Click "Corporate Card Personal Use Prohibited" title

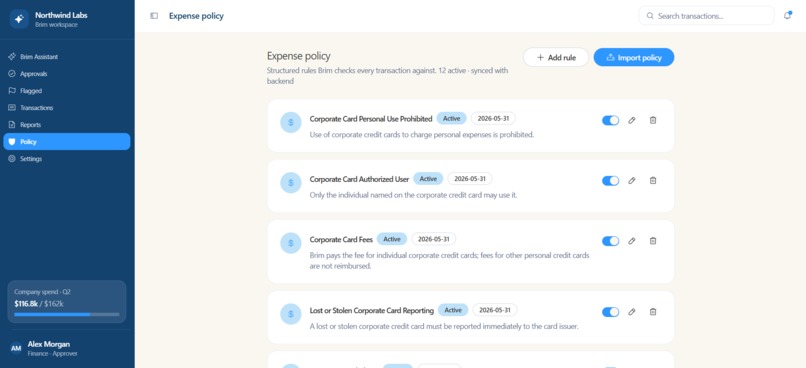click(x=371, y=119)
